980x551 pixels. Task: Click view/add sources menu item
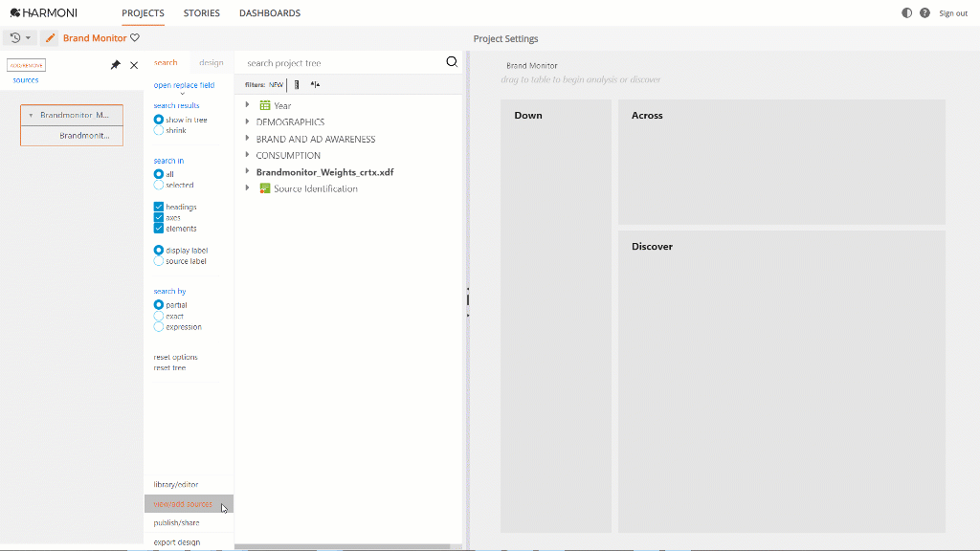point(189,504)
